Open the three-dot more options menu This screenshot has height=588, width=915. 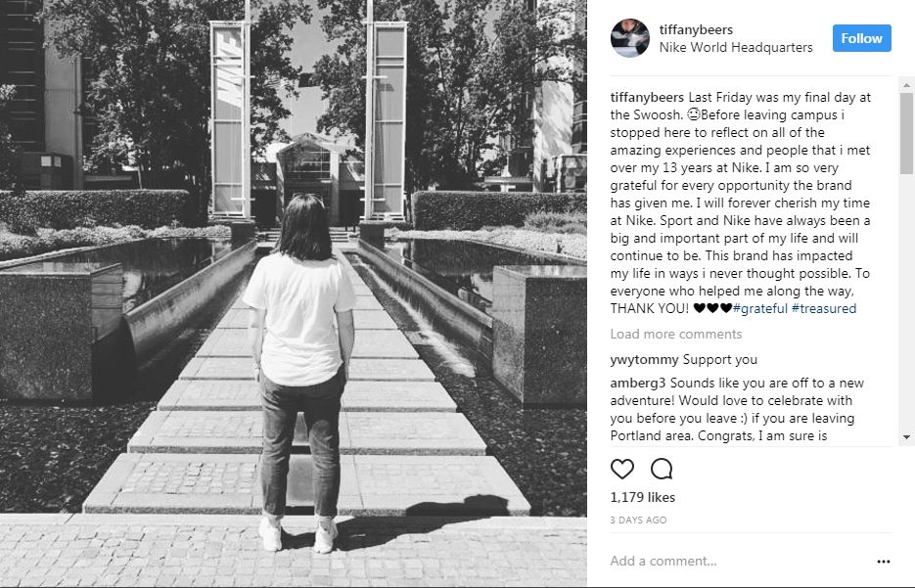(884, 562)
